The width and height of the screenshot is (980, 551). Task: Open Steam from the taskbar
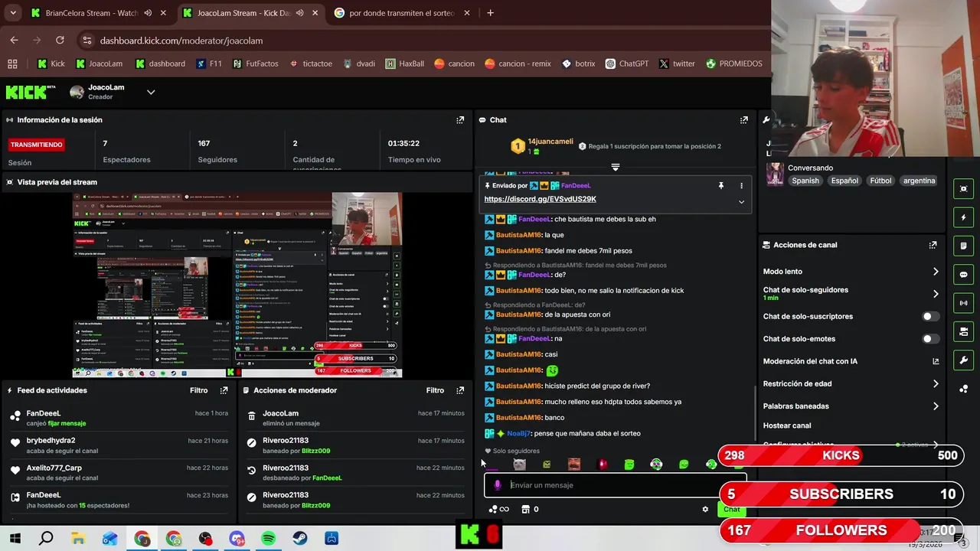[x=299, y=539]
